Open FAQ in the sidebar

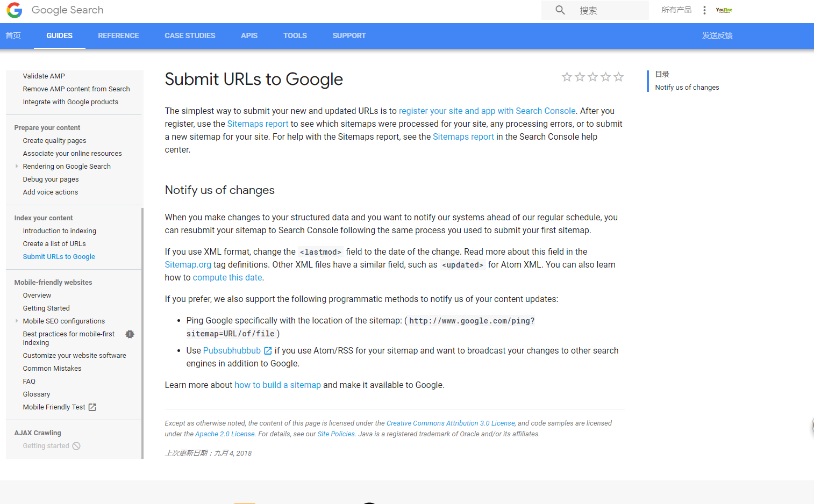29,381
